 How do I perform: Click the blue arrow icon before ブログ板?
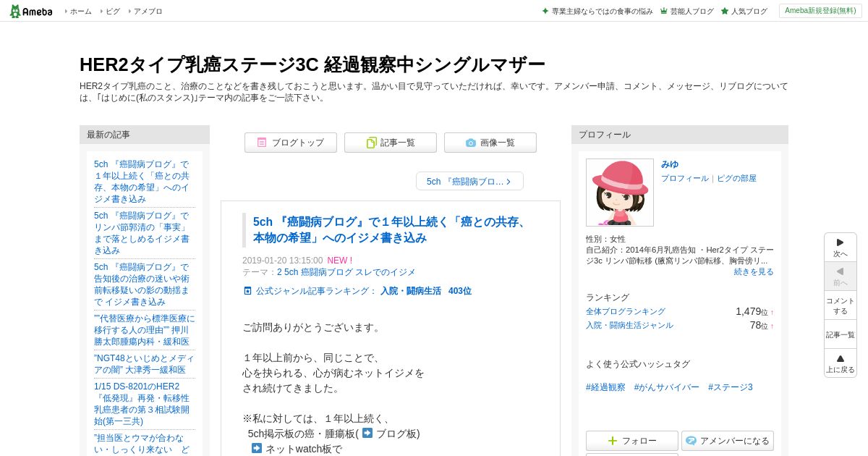point(367,433)
